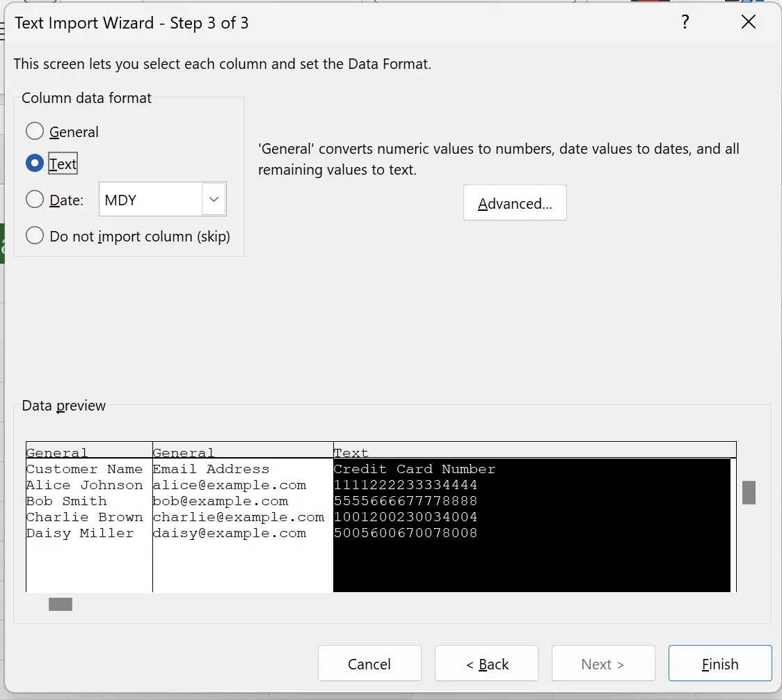Click the horizontal scrollbar below the preview

point(60,604)
